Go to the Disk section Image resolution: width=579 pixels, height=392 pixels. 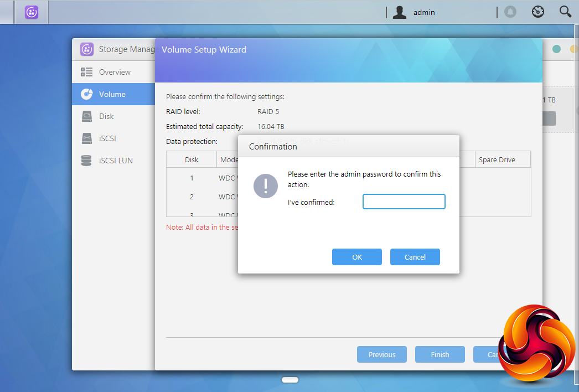pos(113,116)
